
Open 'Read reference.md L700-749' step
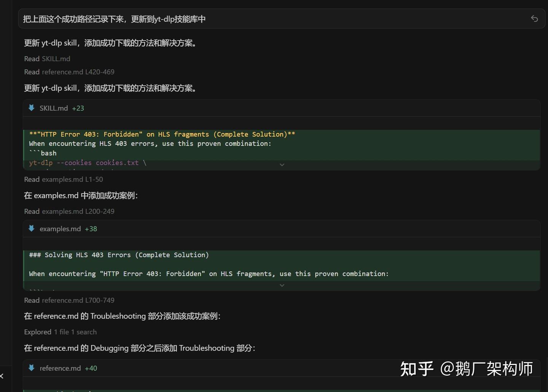[x=69, y=300]
